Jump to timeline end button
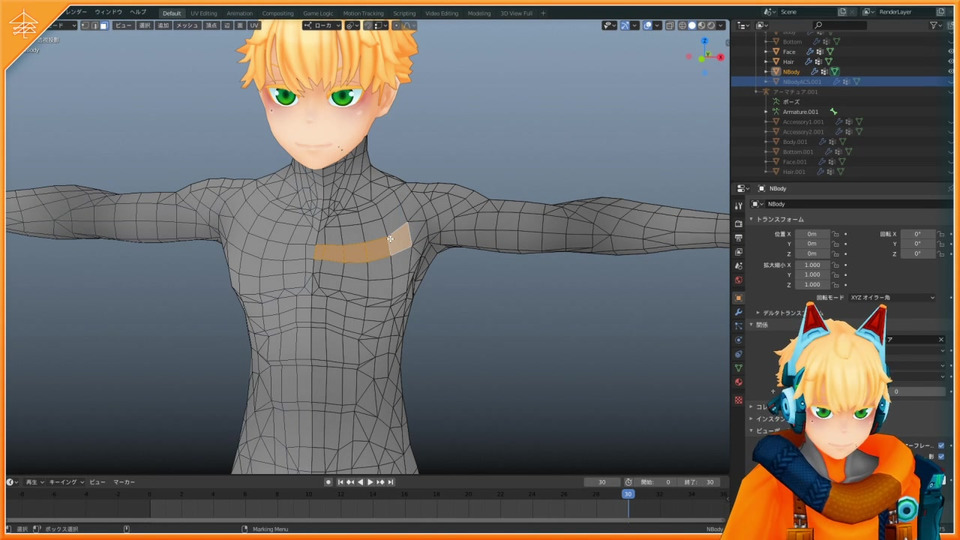 391,482
